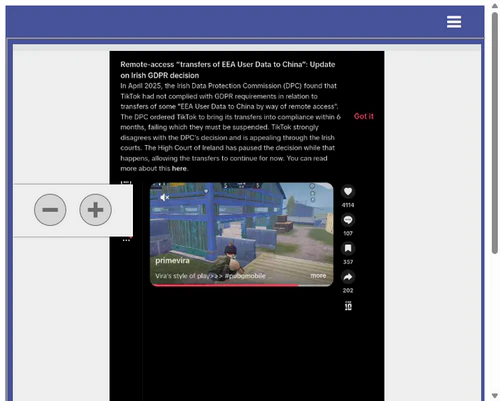Share the video using the arrow icon
Viewport: 500px width, 401px height.
[x=348, y=277]
